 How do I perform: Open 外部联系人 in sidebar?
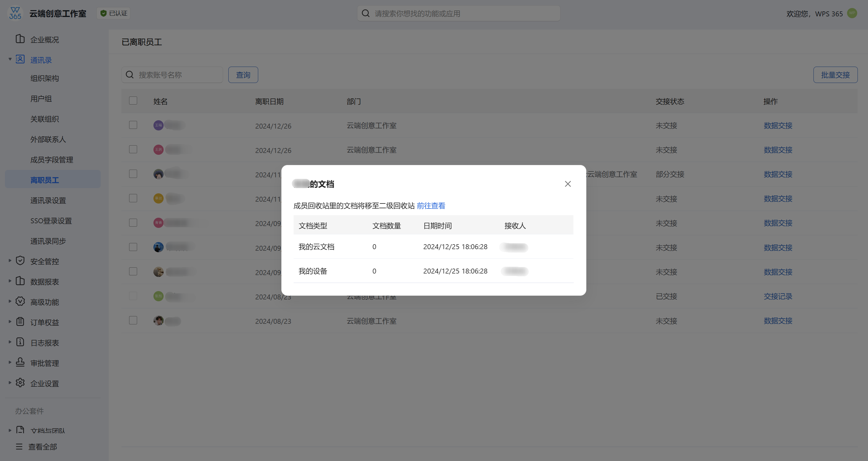(48, 140)
